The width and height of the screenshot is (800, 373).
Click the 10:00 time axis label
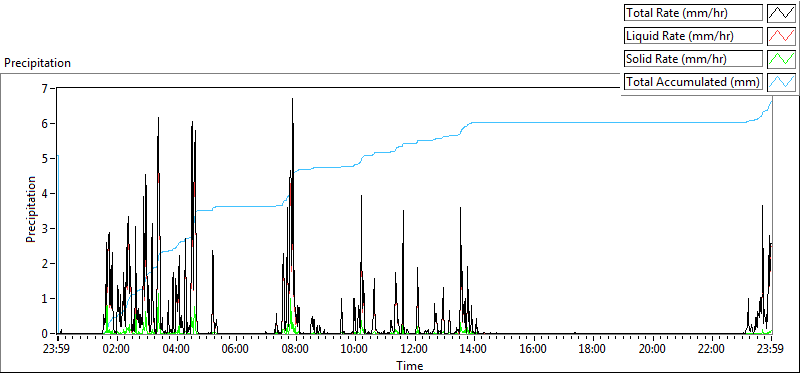(x=355, y=350)
